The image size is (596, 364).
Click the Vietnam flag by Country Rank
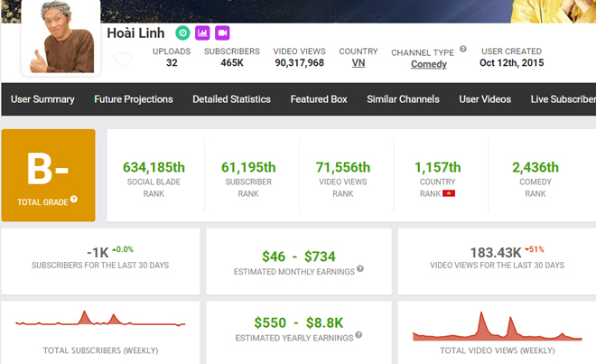(x=448, y=194)
